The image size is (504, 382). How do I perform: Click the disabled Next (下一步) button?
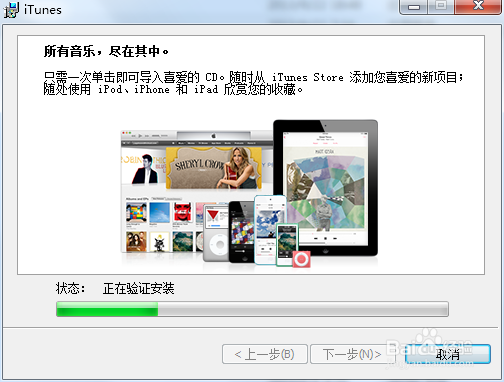[x=352, y=354]
